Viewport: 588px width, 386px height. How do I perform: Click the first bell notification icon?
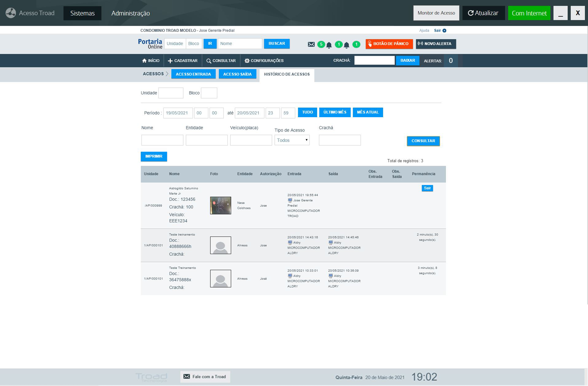coord(329,45)
